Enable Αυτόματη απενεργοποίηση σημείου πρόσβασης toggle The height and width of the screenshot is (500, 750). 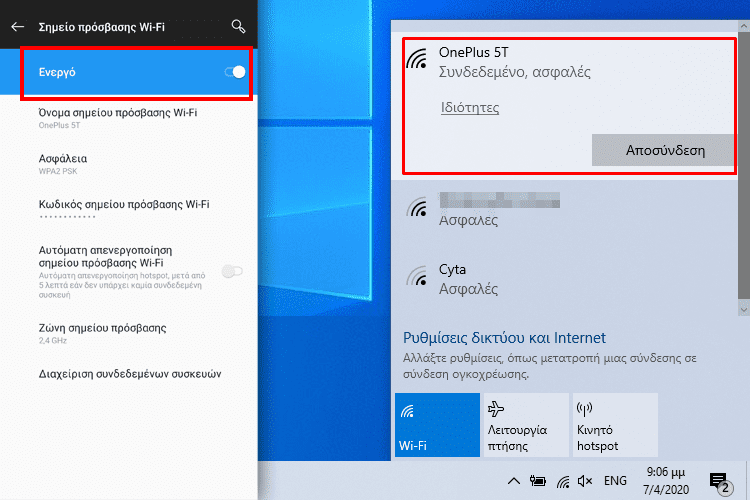[x=232, y=271]
